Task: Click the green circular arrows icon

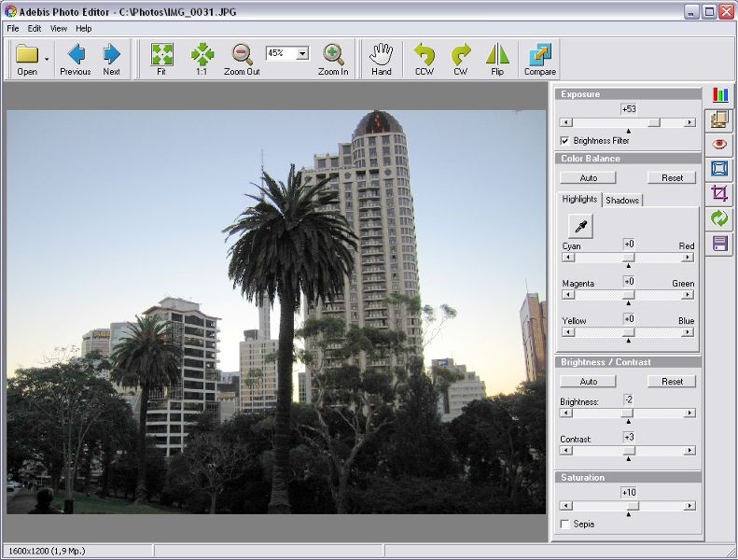Action: coord(718,218)
